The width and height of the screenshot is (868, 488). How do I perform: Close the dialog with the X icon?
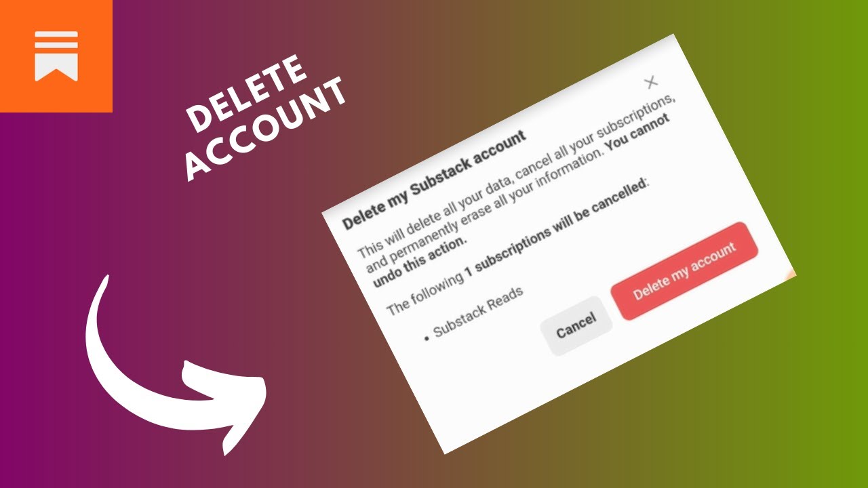coord(651,83)
